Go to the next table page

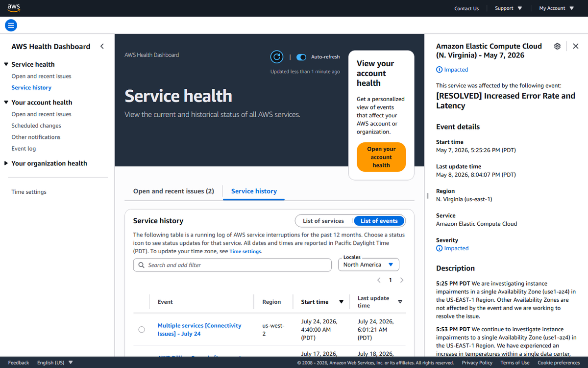coord(402,280)
